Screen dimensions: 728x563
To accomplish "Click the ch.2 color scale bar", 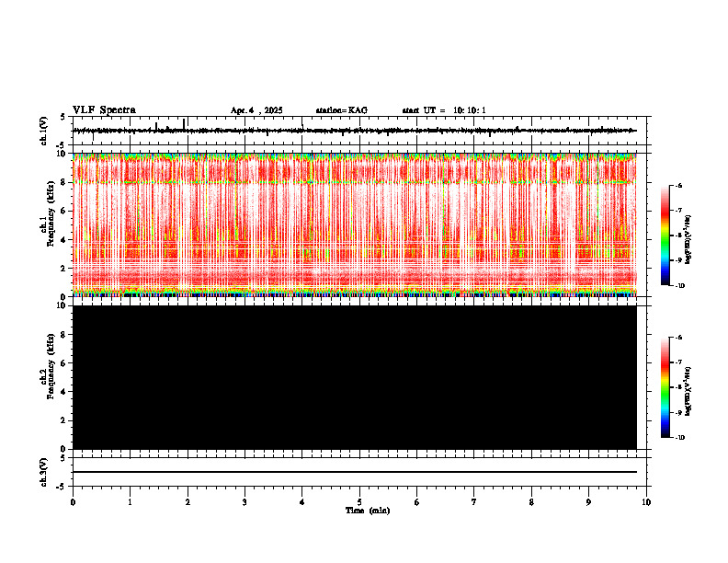I will pyautogui.click(x=665, y=387).
